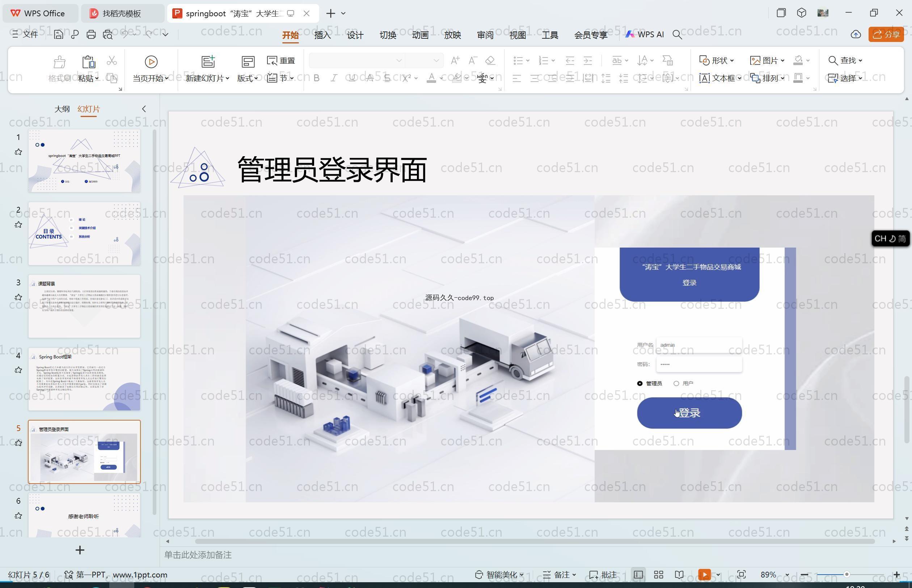Click the zoom slider handle

click(x=846, y=575)
